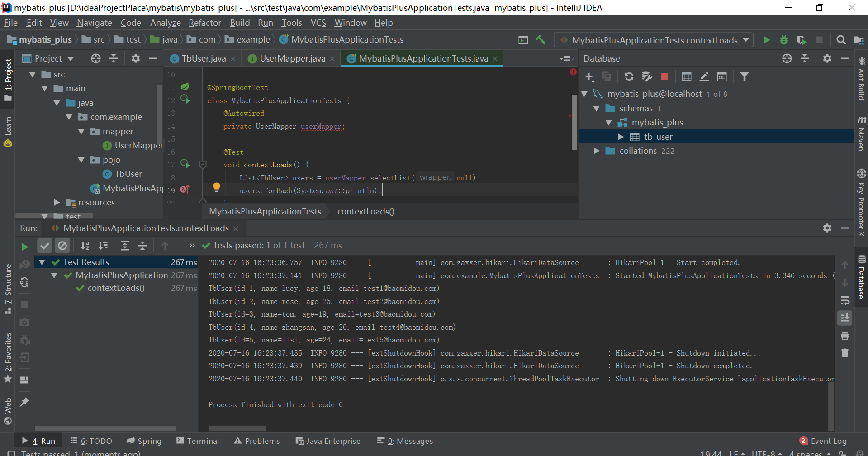Expand the resources folder
The height and width of the screenshot is (456, 868).
tap(57, 203)
